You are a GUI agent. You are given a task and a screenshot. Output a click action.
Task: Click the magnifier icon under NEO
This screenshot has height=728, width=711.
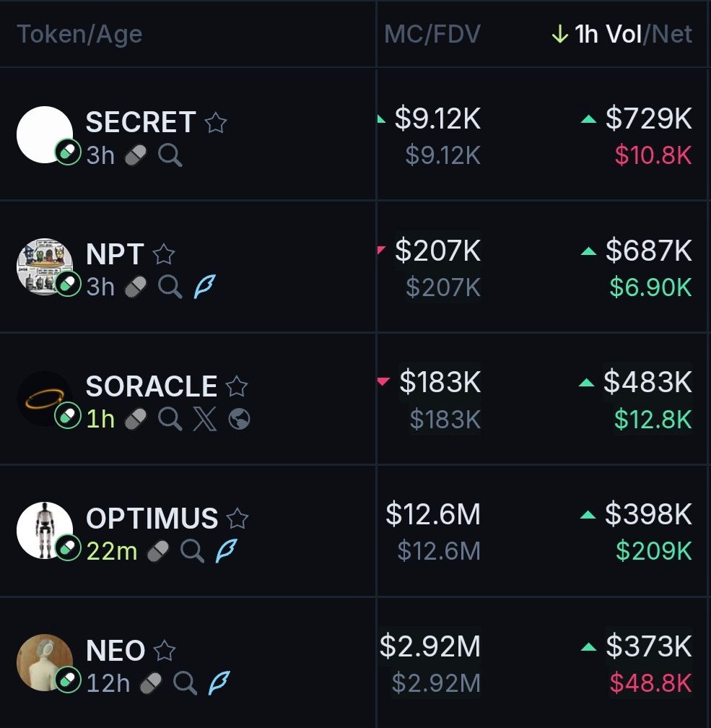186,682
